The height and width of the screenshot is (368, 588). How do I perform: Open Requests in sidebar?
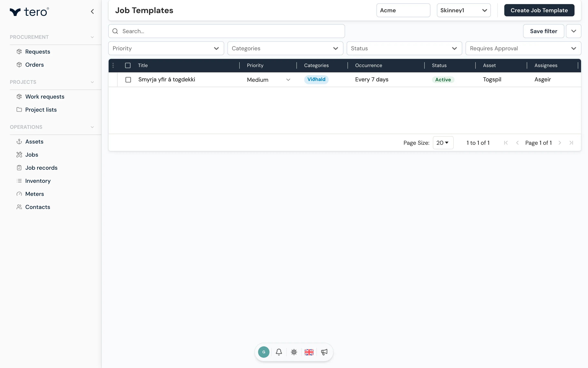click(38, 52)
